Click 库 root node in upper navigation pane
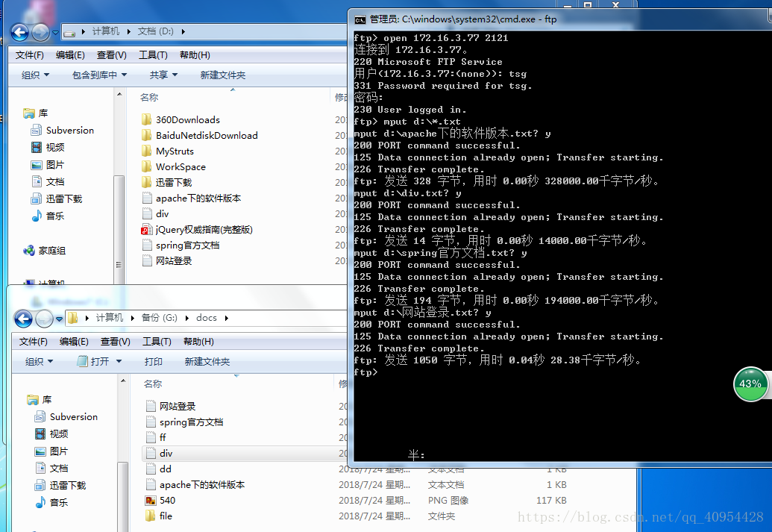Viewport: 772px width, 532px height. (x=36, y=113)
